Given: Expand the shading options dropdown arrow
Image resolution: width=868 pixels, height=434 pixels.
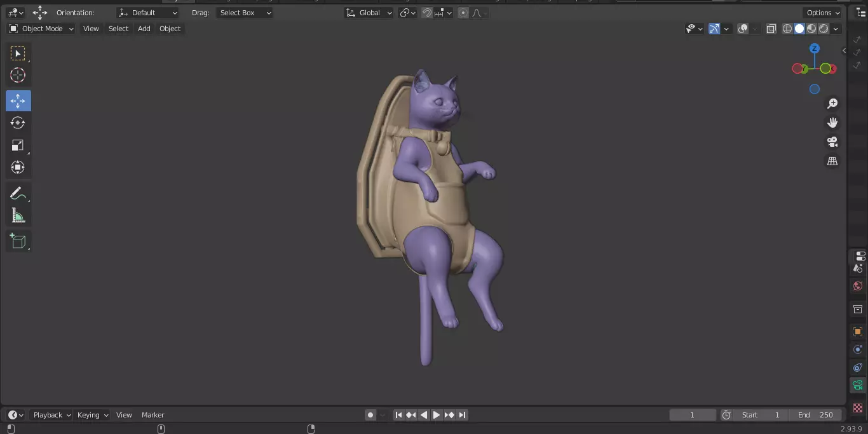Looking at the screenshot, I should (x=836, y=29).
